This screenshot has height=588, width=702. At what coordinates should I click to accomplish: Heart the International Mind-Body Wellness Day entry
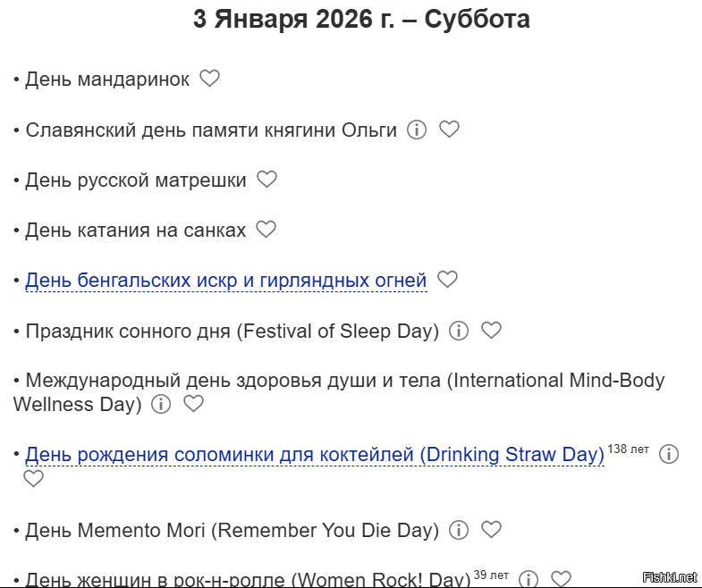coord(193,404)
